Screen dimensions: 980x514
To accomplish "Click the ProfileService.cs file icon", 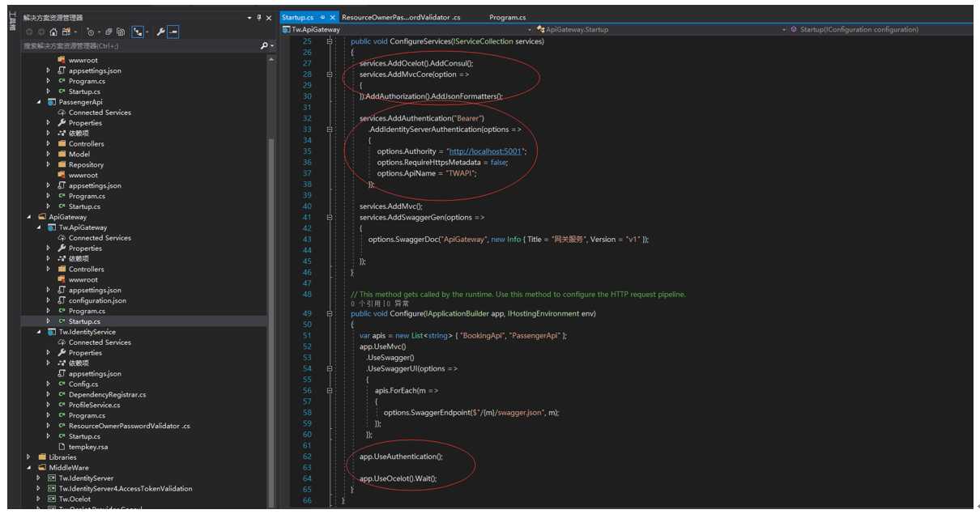I will click(x=62, y=405).
